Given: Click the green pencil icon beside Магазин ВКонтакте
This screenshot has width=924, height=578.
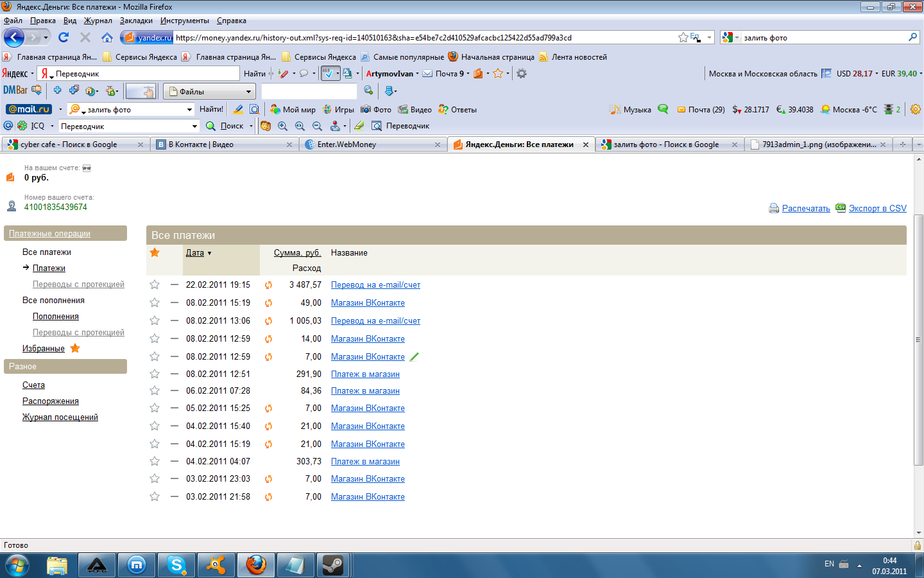Looking at the screenshot, I should click(414, 357).
